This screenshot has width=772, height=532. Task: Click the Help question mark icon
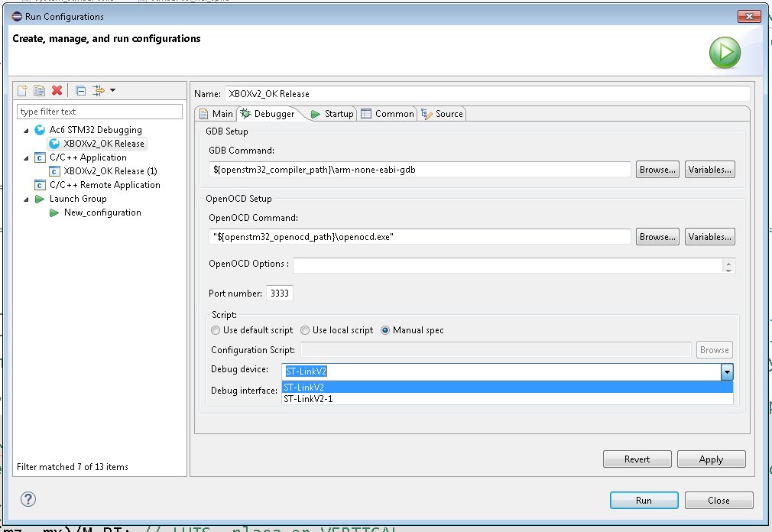[x=28, y=499]
